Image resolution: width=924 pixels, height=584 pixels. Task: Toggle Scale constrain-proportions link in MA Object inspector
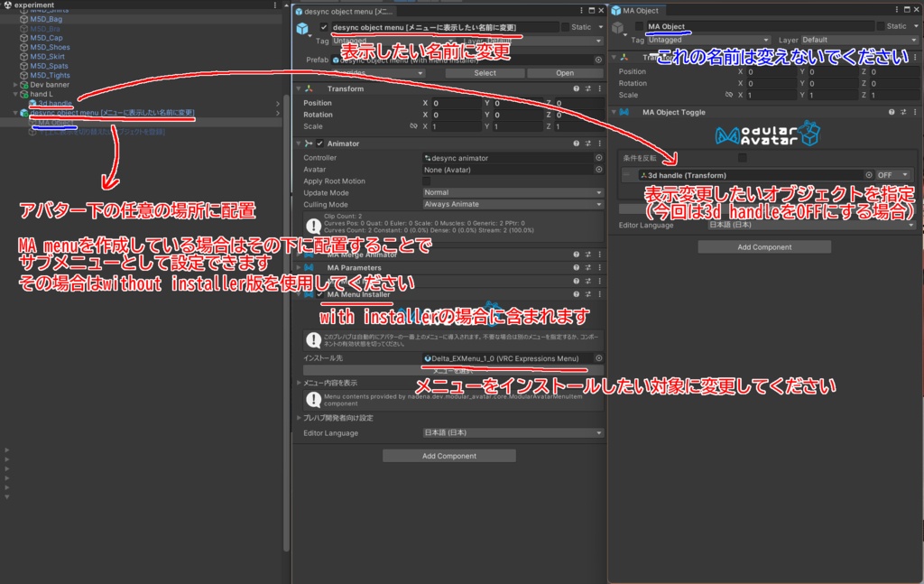pos(729,95)
